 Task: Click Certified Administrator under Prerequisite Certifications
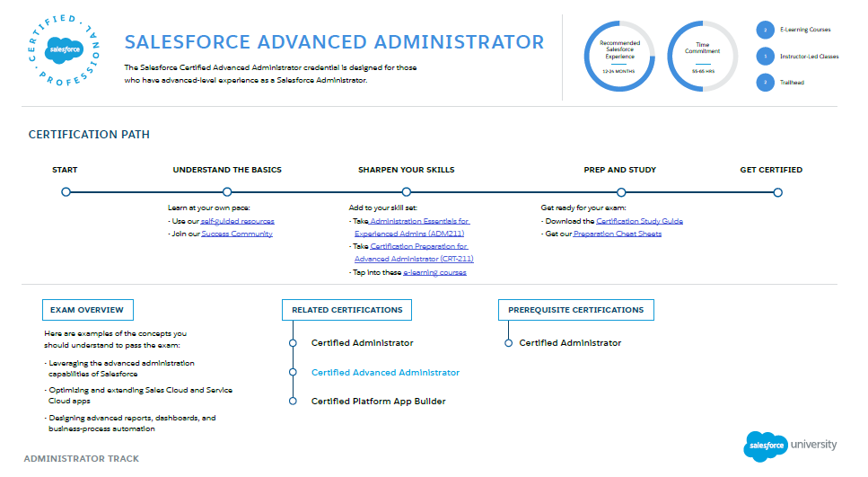[570, 343]
